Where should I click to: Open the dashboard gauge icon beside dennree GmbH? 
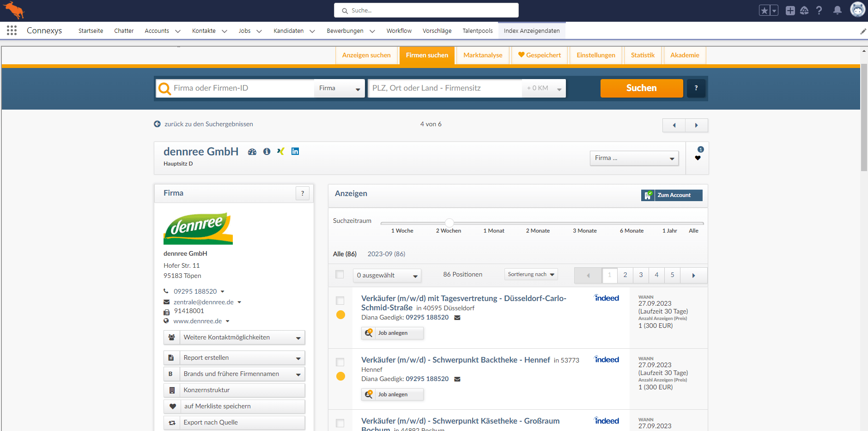tap(252, 152)
